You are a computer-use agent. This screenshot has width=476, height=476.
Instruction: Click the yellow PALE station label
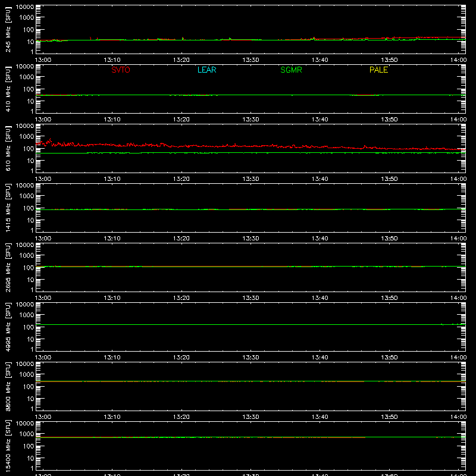378,70
